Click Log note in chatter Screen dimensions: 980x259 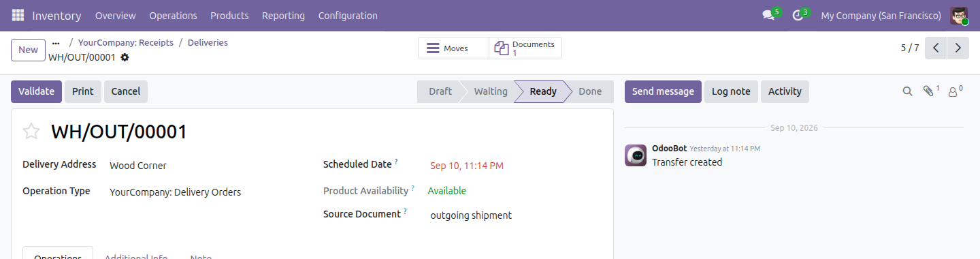pyautogui.click(x=731, y=91)
